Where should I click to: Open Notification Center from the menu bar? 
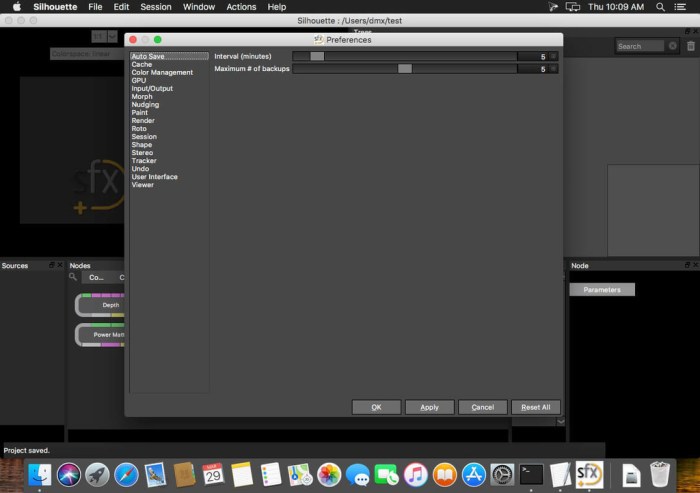(680, 7)
